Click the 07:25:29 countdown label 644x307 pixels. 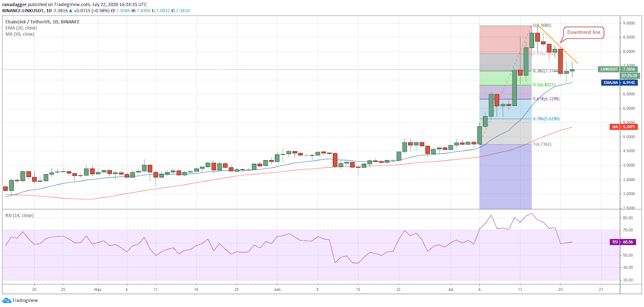[x=629, y=76]
